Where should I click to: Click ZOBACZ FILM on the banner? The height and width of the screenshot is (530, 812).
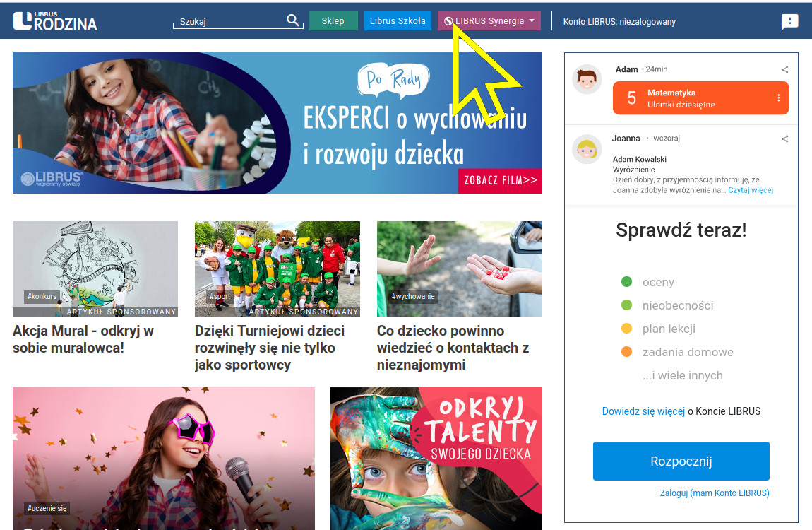pos(500,180)
